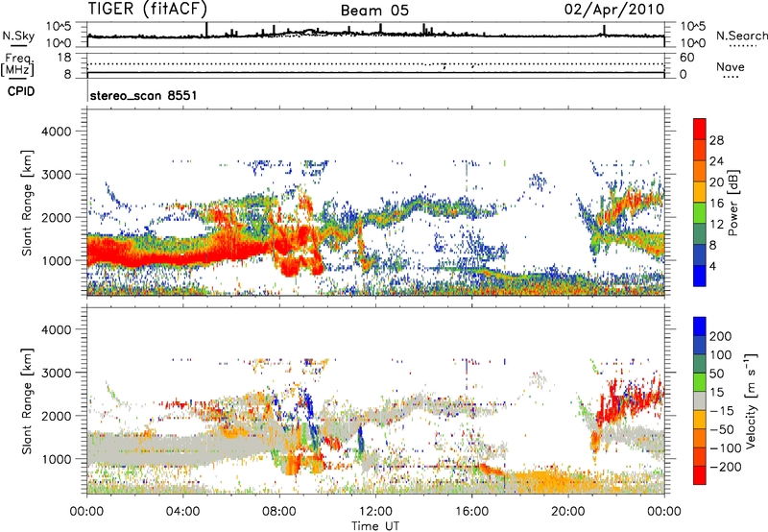Click the '28' tick on the Power colorbar
Screen dimensions: 768x532
click(x=716, y=140)
